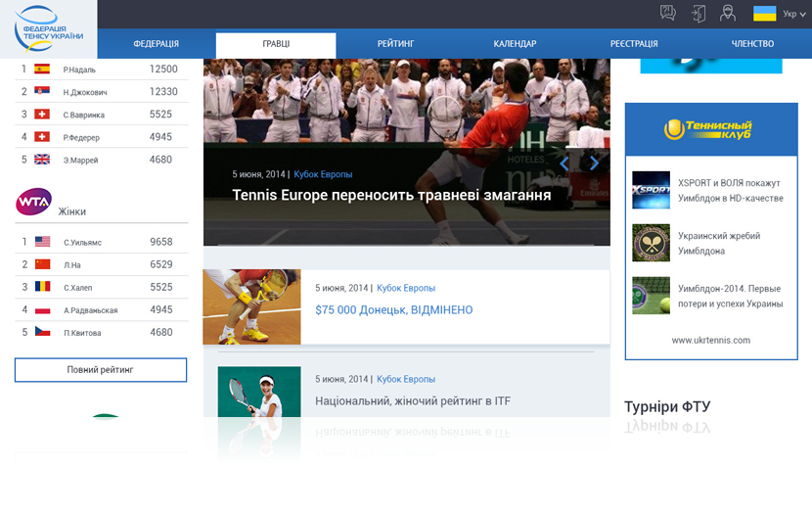The image size is (812, 513).
Task: Click Кубок Европы tag above Донецьк article
Action: pyautogui.click(x=406, y=288)
